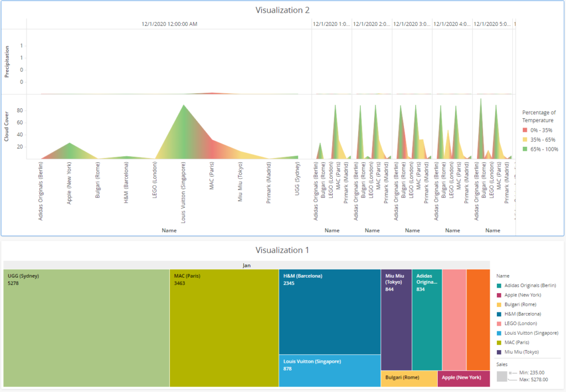
Task: Click the 5278 value on UGG tile
Action: [13, 283]
